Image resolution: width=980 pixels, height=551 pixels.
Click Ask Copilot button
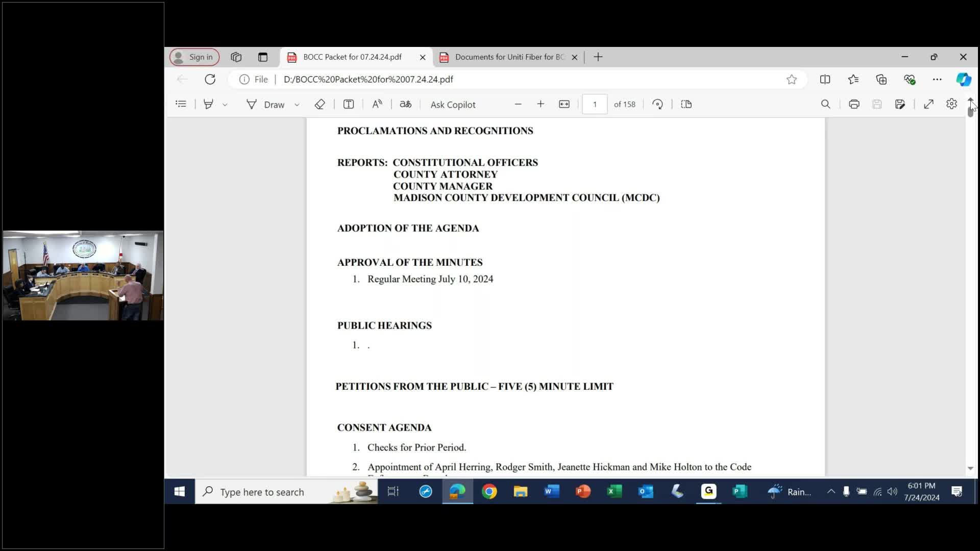(x=452, y=104)
